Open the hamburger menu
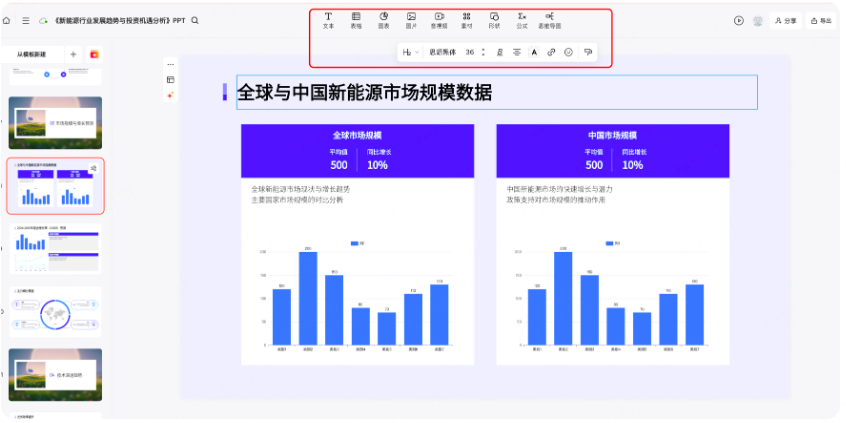This screenshot has height=423, width=846. 25,21
